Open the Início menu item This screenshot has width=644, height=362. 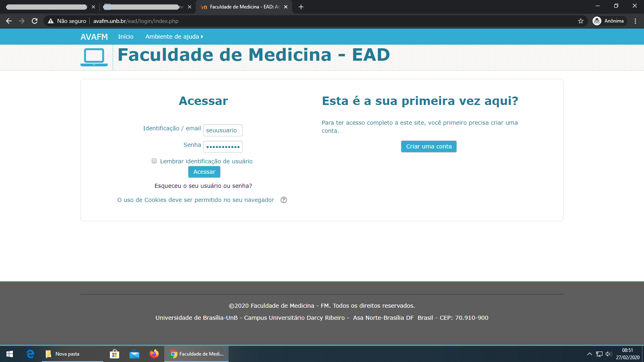tap(126, 37)
